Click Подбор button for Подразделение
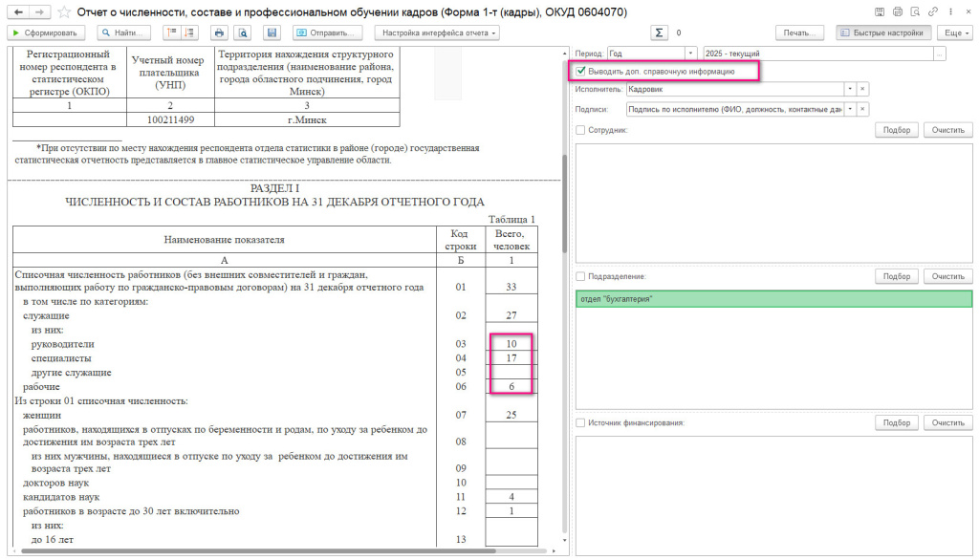The image size is (979, 560). pos(896,276)
